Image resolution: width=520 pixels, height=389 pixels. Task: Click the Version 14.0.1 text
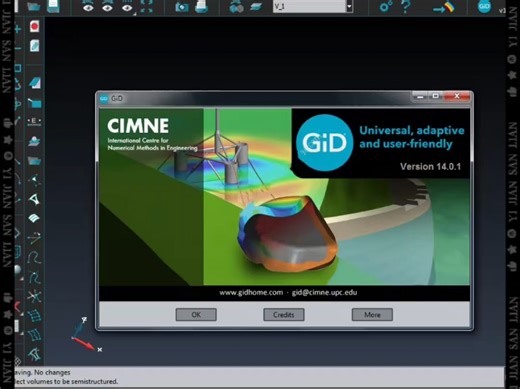tap(430, 167)
